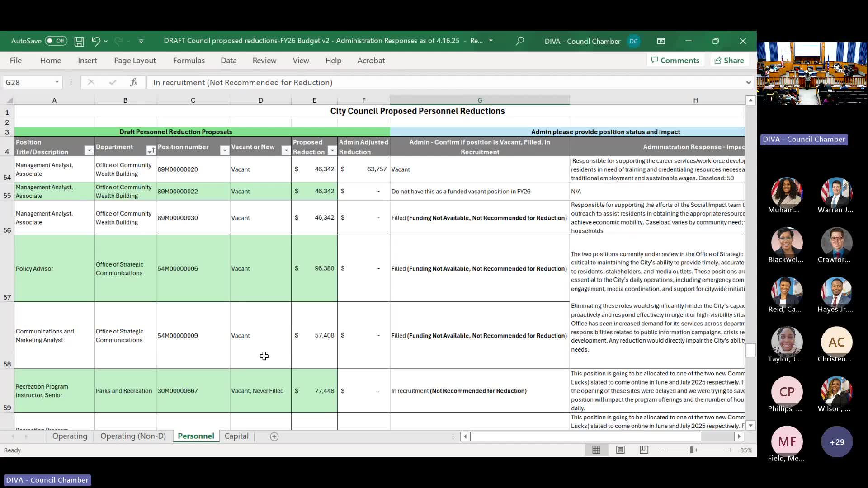Screen dimensions: 868x488
Task: Click the Share button
Action: (729, 61)
